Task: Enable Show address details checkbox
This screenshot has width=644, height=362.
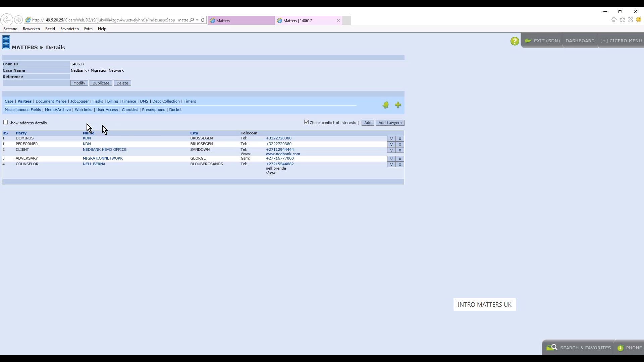Action: 6,122
